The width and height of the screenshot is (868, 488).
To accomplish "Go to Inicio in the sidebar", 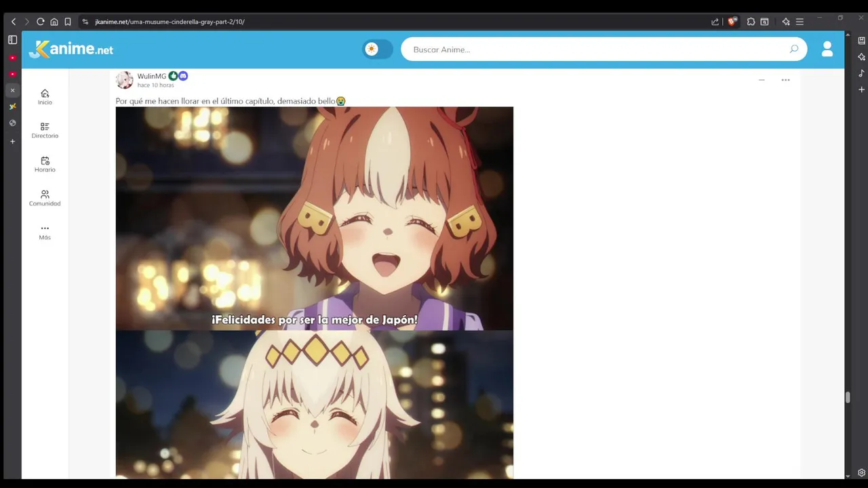I will click(45, 97).
